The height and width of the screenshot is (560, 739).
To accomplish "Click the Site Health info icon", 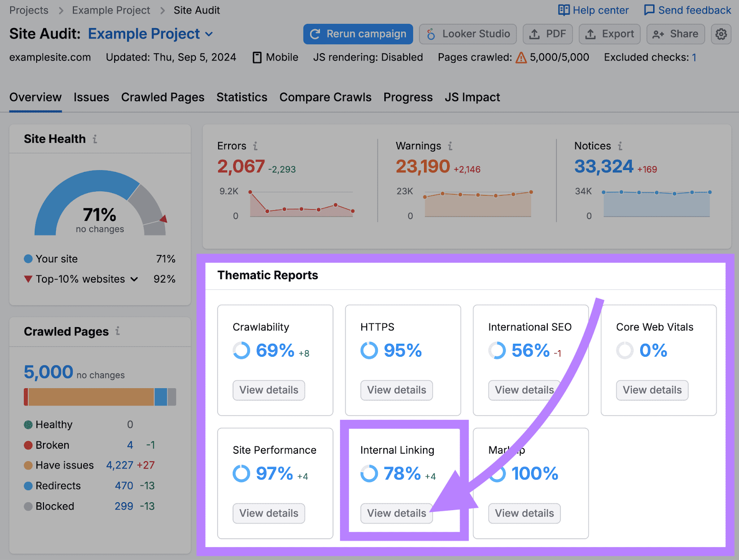I will pos(95,139).
